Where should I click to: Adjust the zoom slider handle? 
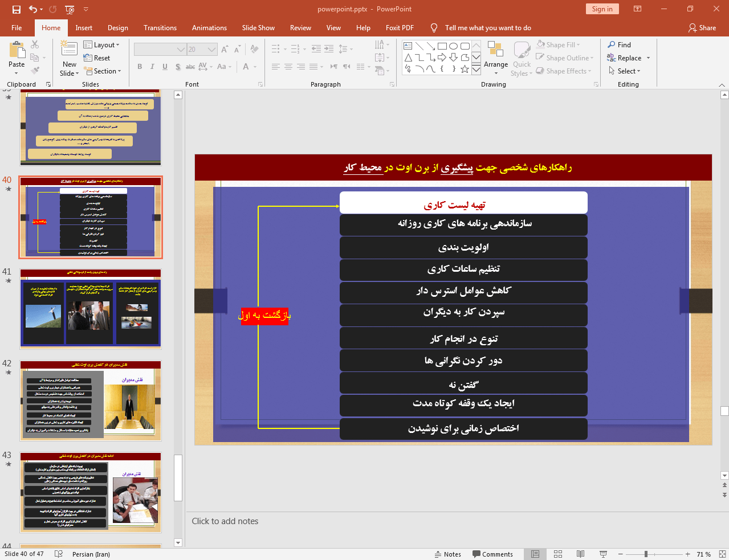click(x=646, y=554)
